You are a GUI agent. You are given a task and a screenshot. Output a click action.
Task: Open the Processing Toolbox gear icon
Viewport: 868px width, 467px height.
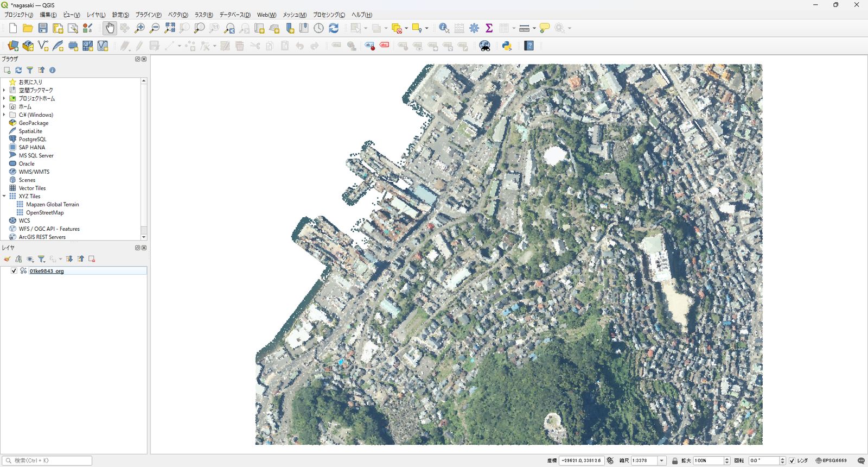[474, 28]
